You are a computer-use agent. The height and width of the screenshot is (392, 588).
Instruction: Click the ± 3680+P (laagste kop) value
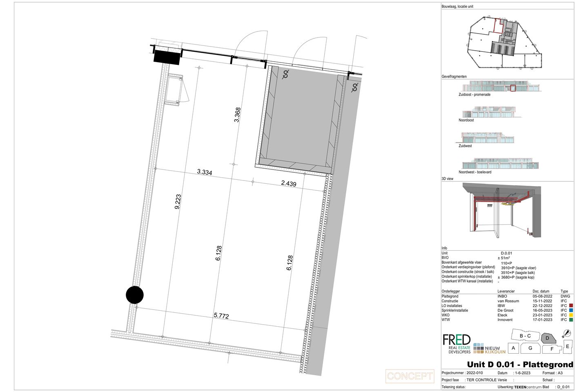click(x=516, y=277)
